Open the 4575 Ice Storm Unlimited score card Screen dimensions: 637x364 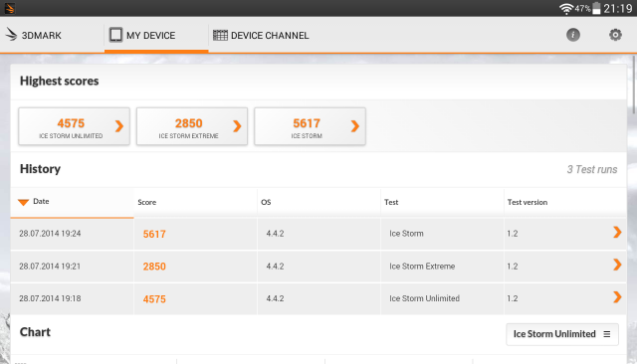pos(74,126)
